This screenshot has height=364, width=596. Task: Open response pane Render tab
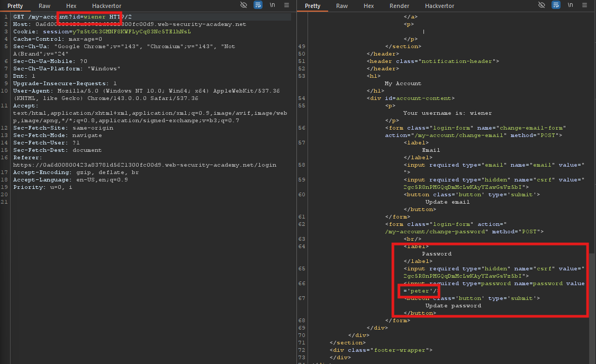[x=399, y=6]
